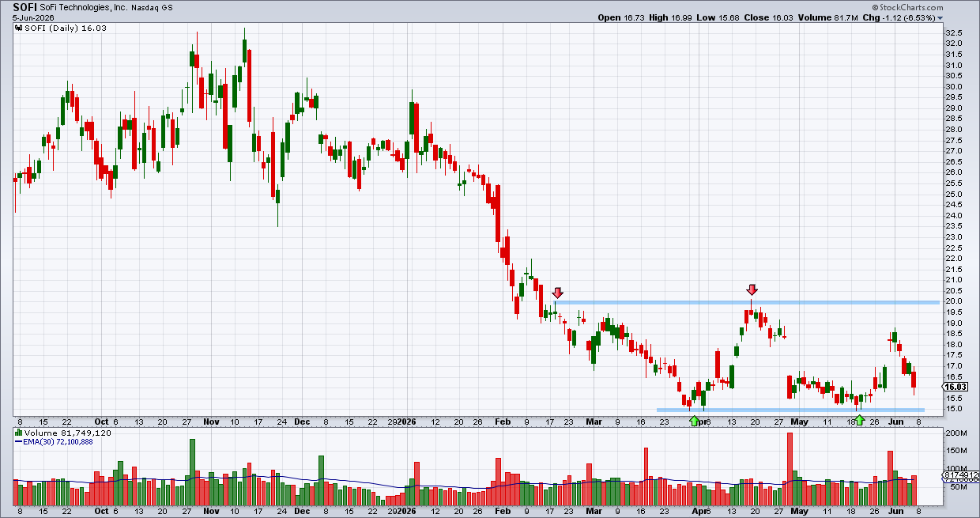Click the SOFI (Daily) 16.03 legend text
The height and width of the screenshot is (518, 980).
pos(65,28)
